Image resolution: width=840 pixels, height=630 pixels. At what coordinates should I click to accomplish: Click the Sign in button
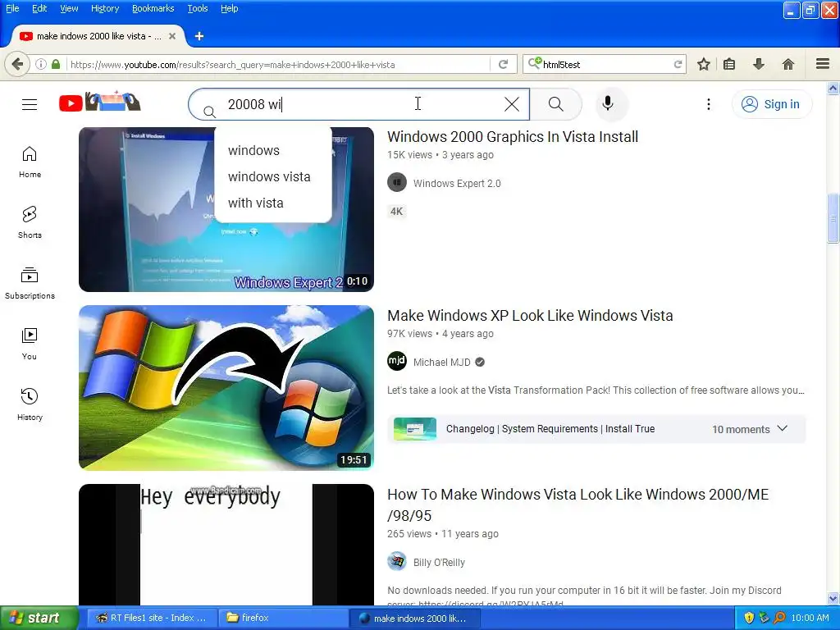[x=772, y=104]
